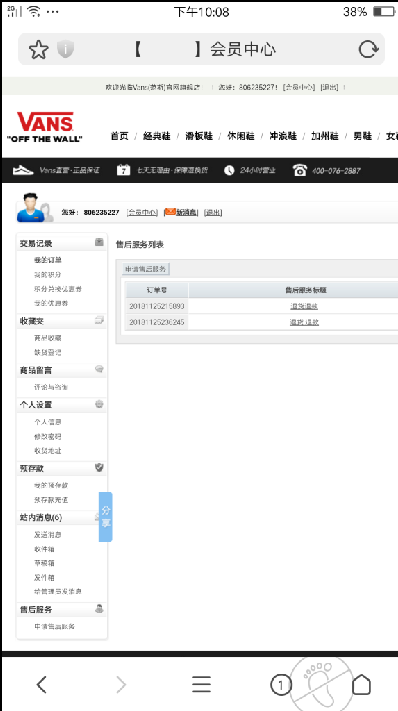Reload the page with the refresh icon
This screenshot has height=711, width=398.
[x=368, y=49]
